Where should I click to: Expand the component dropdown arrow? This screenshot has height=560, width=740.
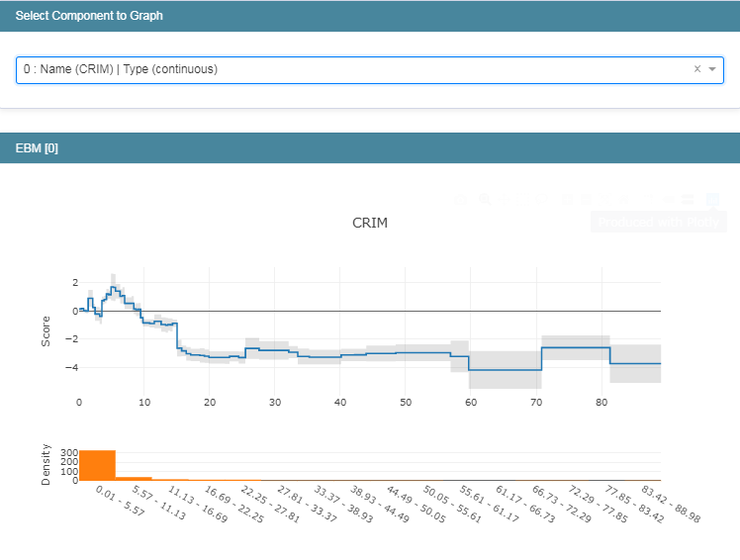(712, 69)
